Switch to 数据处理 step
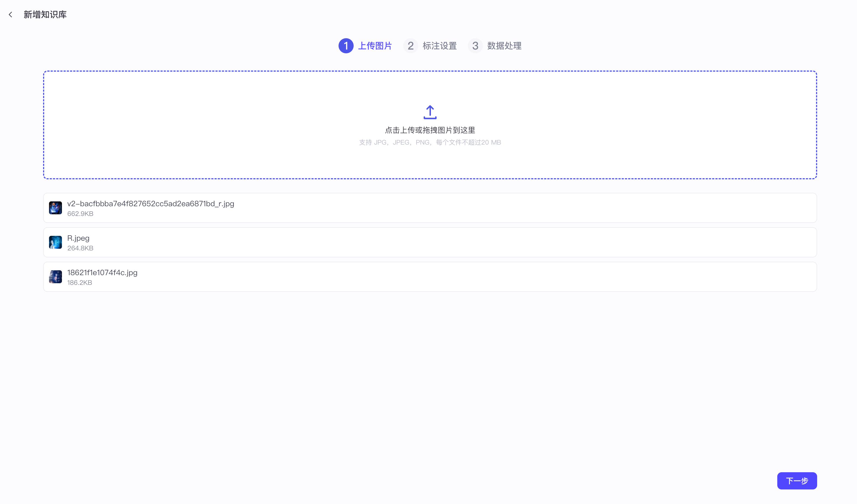 (x=504, y=46)
